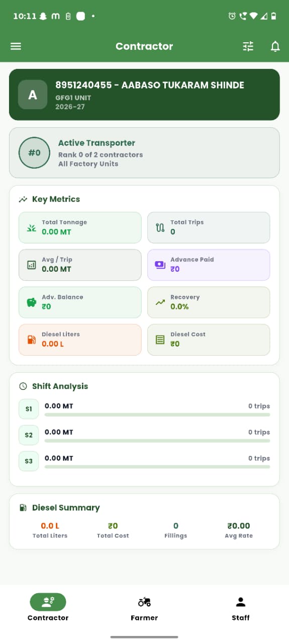Tap the '2026-27' season label
Viewport: 289px width, 644px height.
70,107
